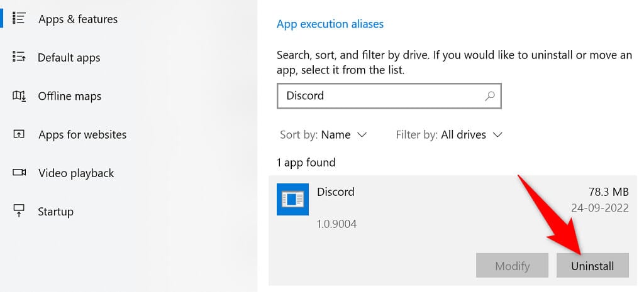This screenshot has height=292, width=644.
Task: Click the Startup icon in sidebar
Action: click(x=18, y=211)
